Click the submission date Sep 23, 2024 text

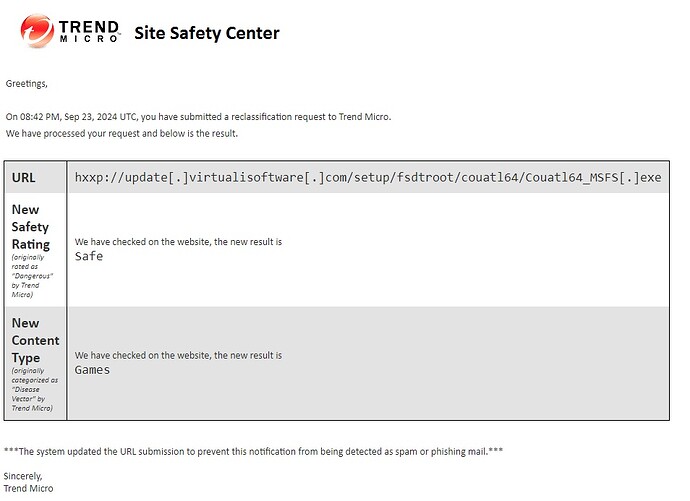[x=91, y=117]
